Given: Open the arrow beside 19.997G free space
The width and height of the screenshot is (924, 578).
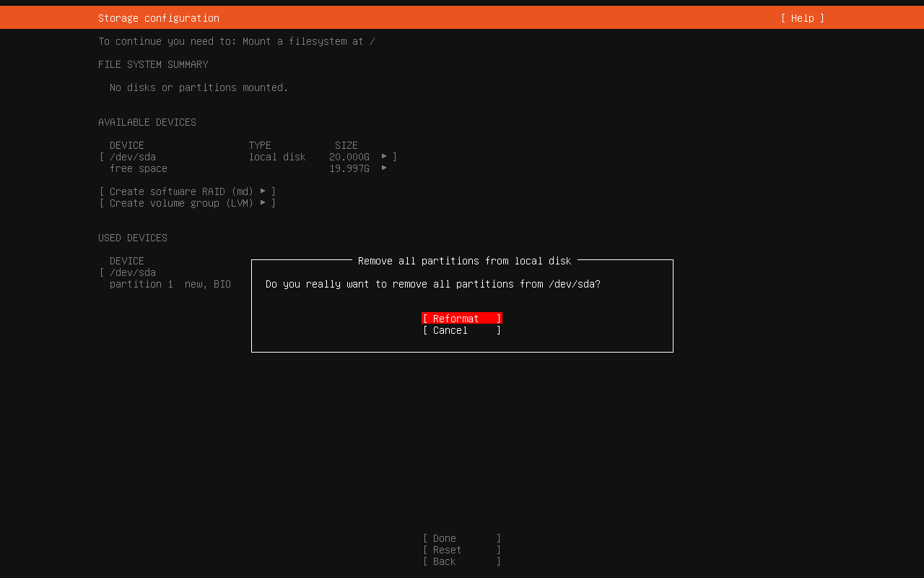Looking at the screenshot, I should [x=384, y=168].
